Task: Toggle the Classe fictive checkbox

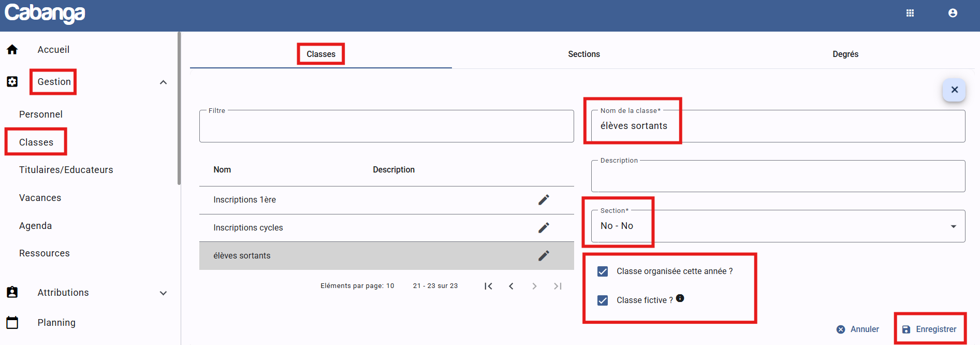Action: (603, 300)
